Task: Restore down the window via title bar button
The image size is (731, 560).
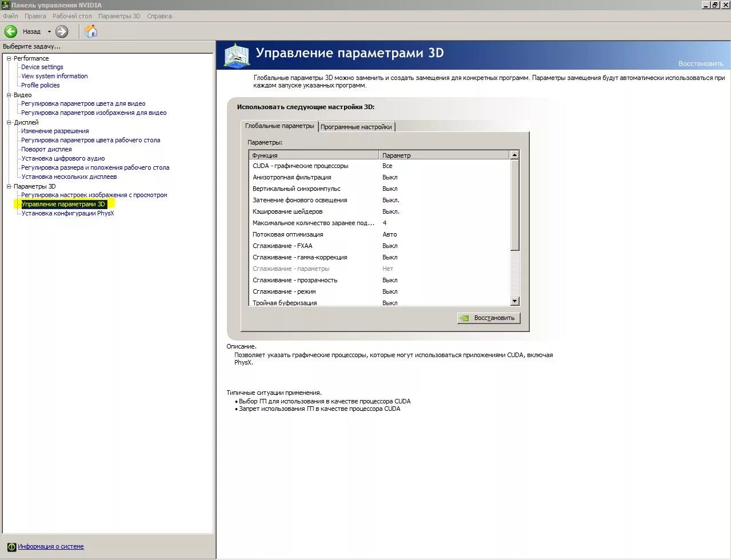Action: click(715, 5)
